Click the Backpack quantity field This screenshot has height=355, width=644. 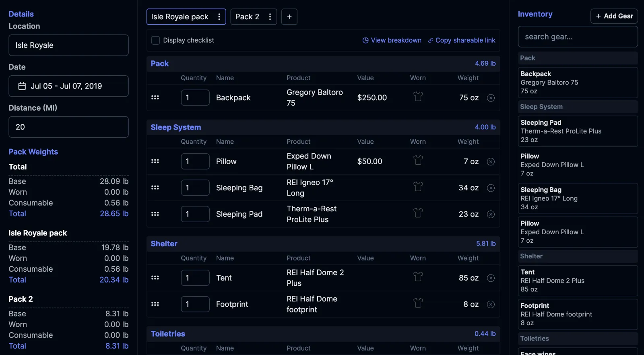(x=195, y=97)
